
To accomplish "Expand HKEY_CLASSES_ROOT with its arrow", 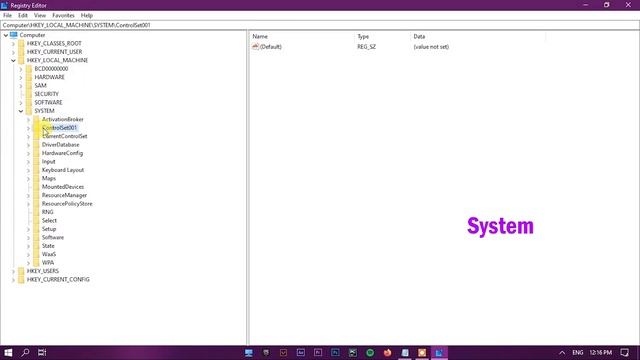I will pyautogui.click(x=13, y=44).
